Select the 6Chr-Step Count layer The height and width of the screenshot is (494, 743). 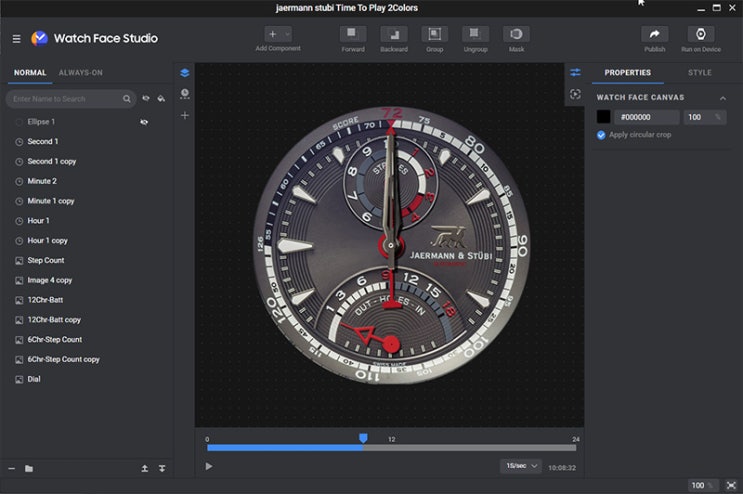click(x=54, y=340)
